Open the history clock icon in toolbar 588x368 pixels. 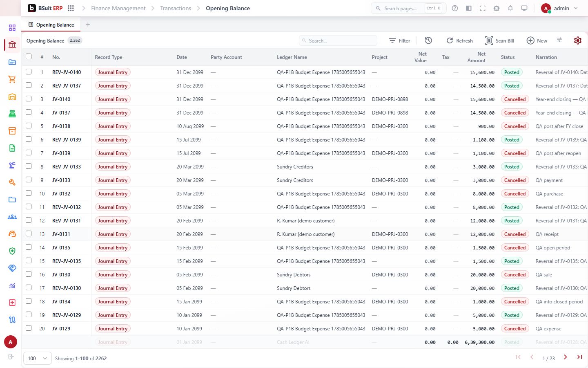pyautogui.click(x=428, y=40)
